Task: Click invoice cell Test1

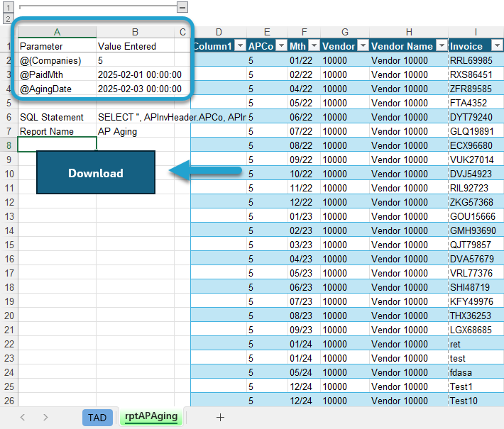Action: [476, 386]
